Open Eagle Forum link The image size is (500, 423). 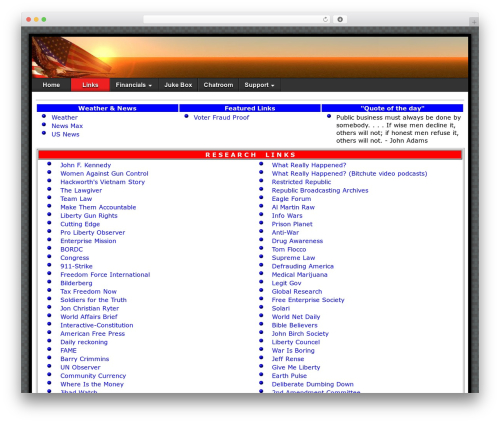point(291,199)
